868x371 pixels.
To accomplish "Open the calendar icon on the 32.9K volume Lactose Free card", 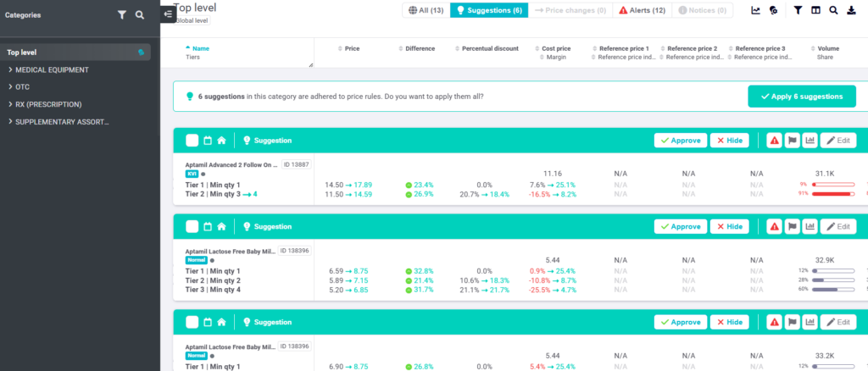I will tap(209, 227).
